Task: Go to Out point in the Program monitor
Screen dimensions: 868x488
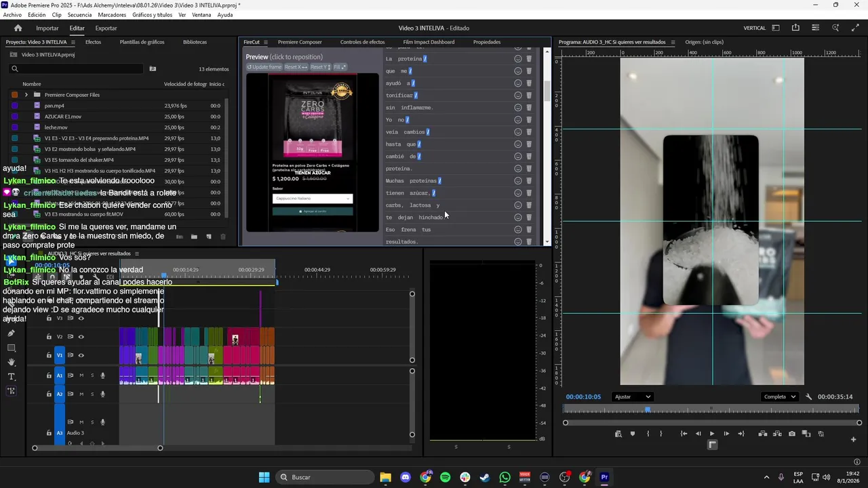Action: pyautogui.click(x=741, y=434)
